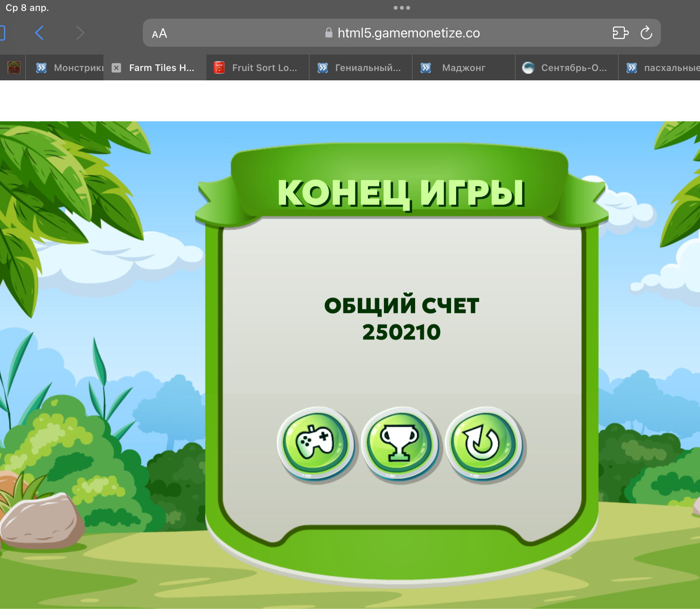Go back with the browser back arrow
Viewport: 700px width, 612px height.
(x=39, y=33)
